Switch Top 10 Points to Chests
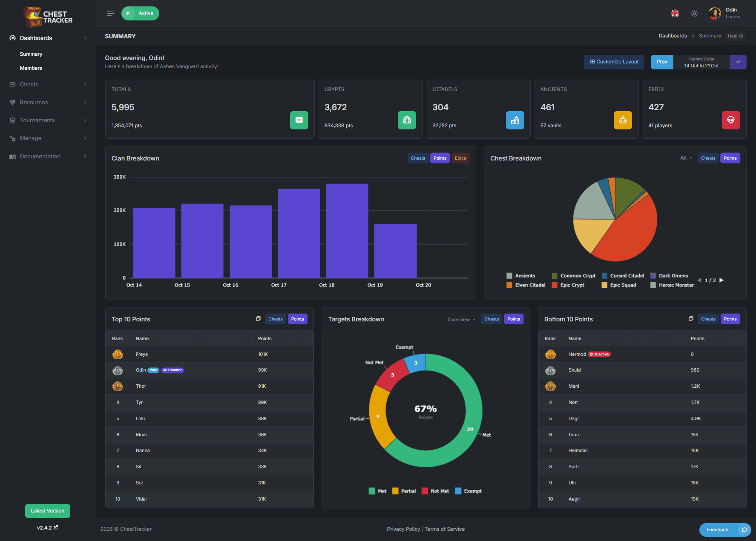Viewport: 756px width, 541px height. [276, 319]
